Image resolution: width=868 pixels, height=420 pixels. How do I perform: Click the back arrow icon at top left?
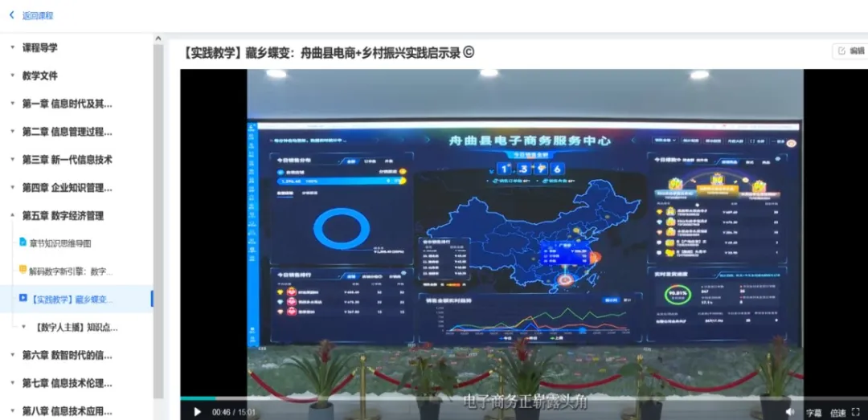point(12,15)
